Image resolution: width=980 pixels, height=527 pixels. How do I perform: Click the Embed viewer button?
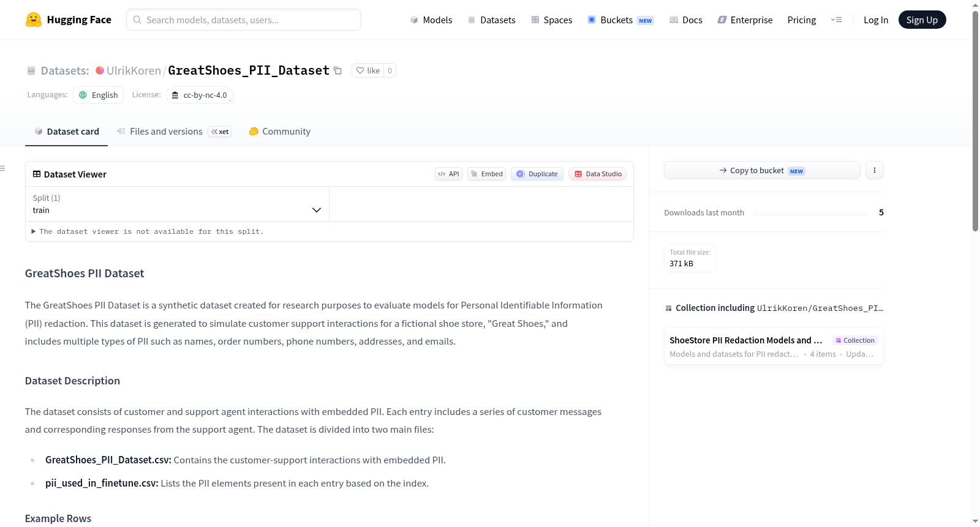pos(487,174)
